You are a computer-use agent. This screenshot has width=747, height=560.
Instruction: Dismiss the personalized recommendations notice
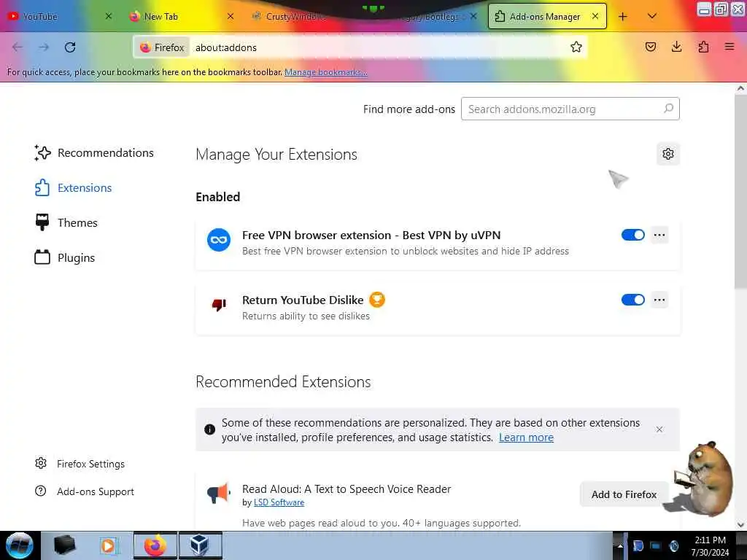tap(659, 429)
